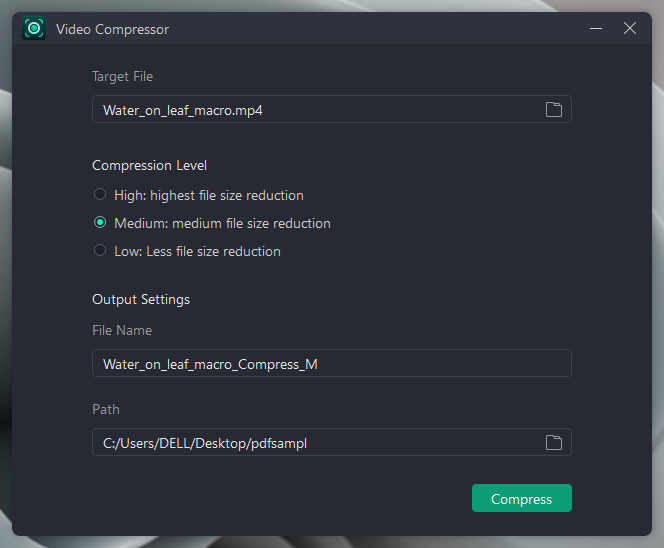The width and height of the screenshot is (664, 548).
Task: Focus the File Name field with Water_on_leaf_macro_Compress_M
Action: [x=332, y=363]
